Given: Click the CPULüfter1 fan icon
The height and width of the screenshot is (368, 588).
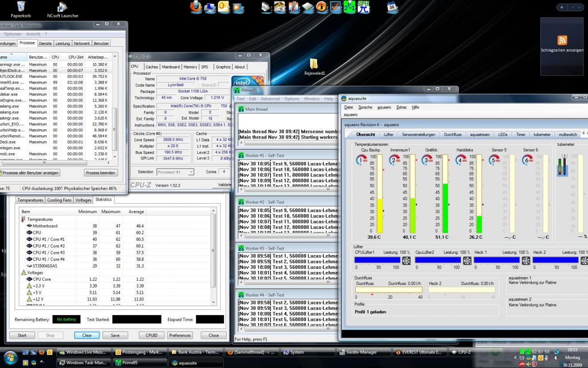Looking at the screenshot, I should [x=406, y=261].
